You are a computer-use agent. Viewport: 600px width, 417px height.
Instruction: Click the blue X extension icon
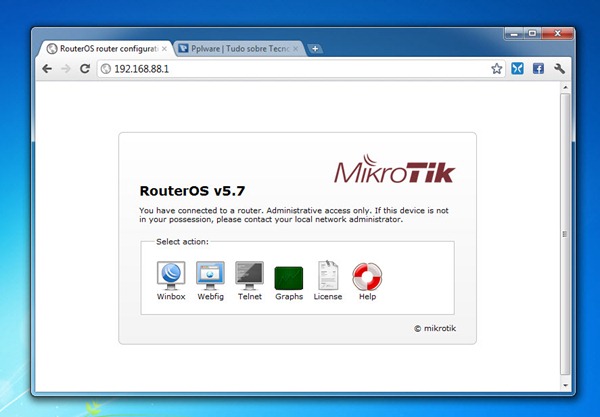(517, 69)
